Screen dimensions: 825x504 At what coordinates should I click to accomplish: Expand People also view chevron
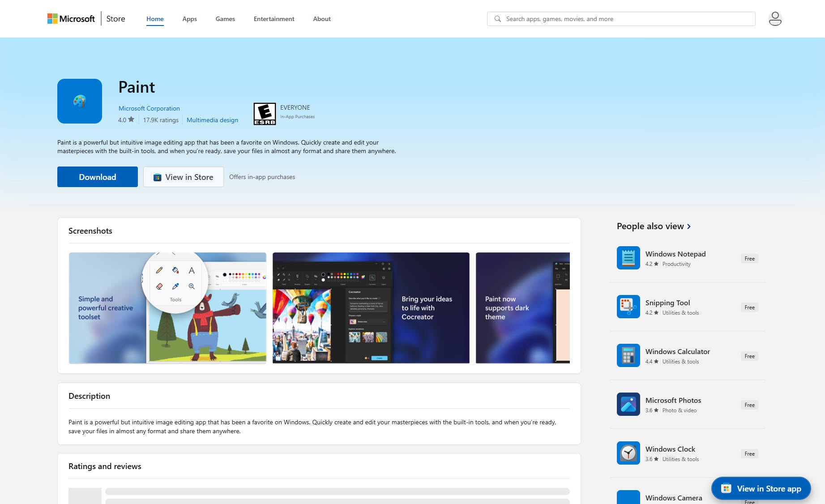tap(689, 226)
